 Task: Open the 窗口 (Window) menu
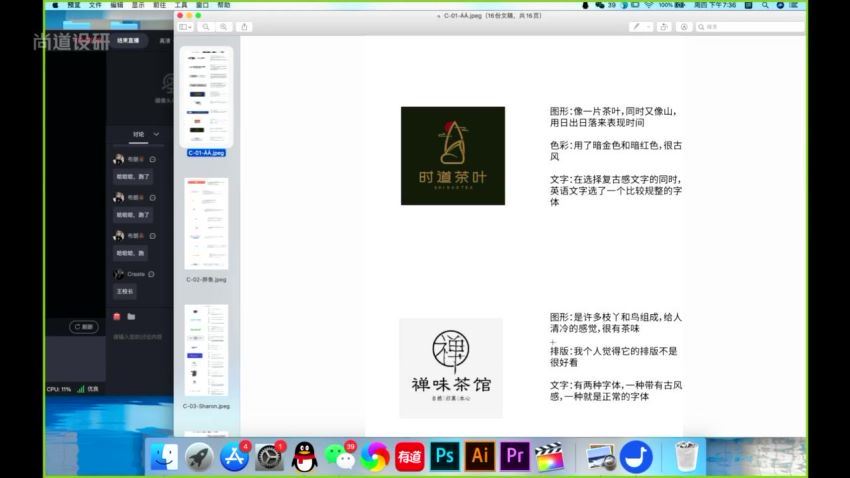(x=202, y=5)
